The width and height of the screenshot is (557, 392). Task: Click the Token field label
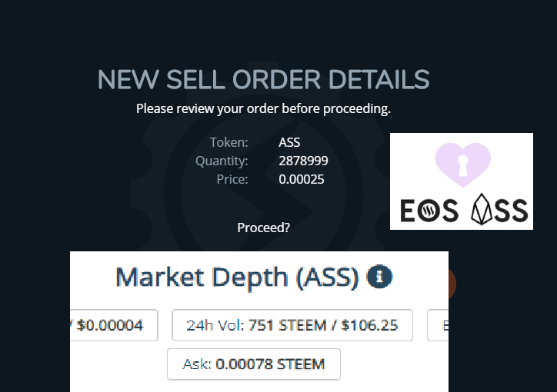click(229, 142)
